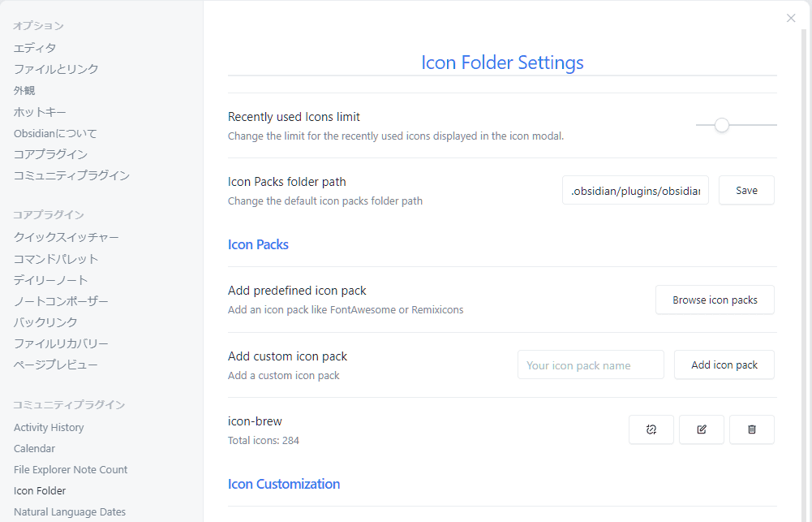Click the Add icon pack button
Image resolution: width=812 pixels, height=522 pixels.
(x=724, y=365)
